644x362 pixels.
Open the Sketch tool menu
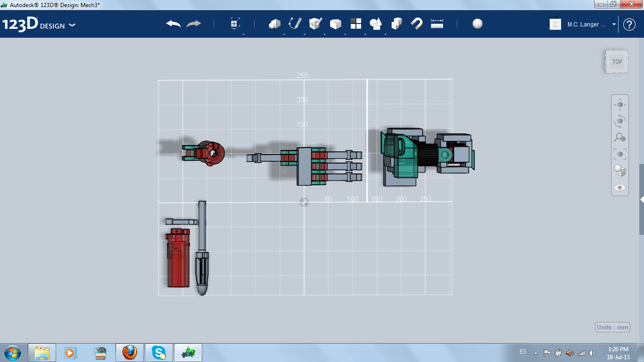coord(295,24)
